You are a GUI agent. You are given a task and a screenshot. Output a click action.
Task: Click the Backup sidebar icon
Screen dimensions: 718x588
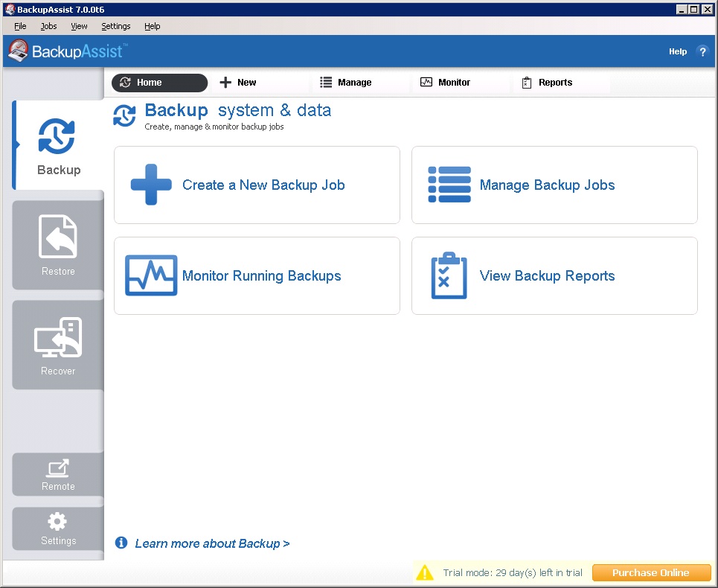point(57,137)
